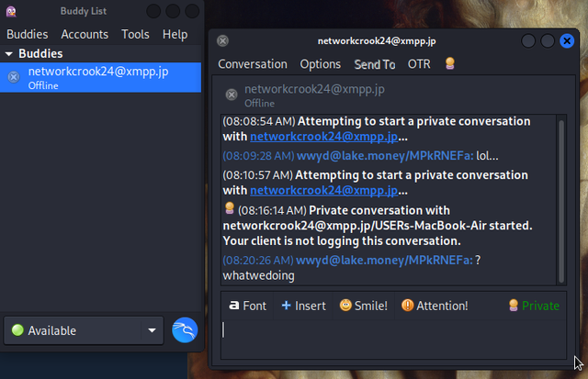Click sender name wwyd@lake.money in the 08:20:26 message

pyautogui.click(x=384, y=260)
